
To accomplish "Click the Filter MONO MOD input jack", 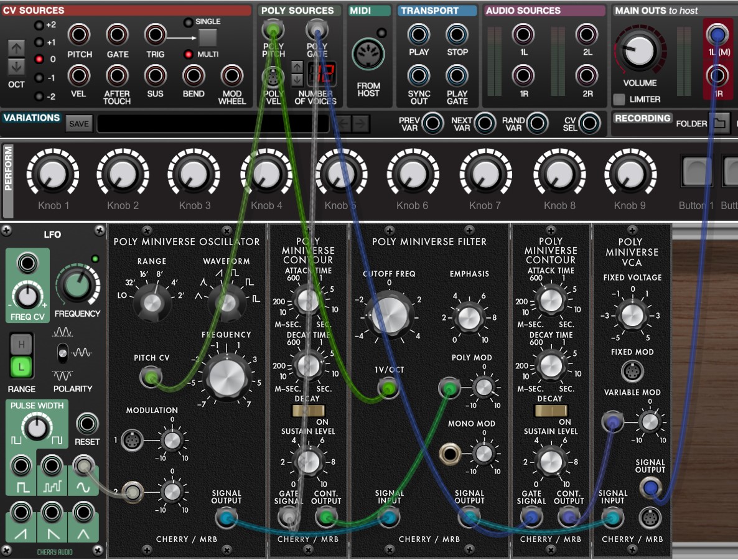I will 449,454.
